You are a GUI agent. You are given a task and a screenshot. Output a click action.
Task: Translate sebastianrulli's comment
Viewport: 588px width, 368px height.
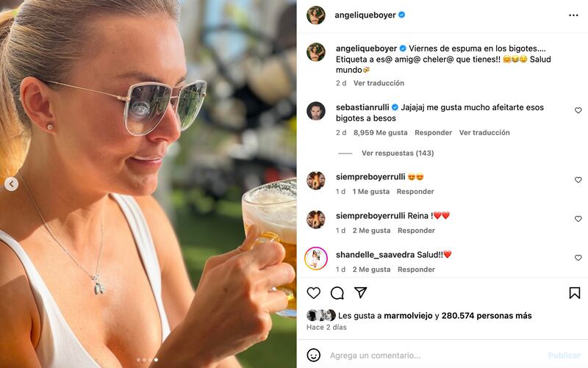tap(484, 132)
